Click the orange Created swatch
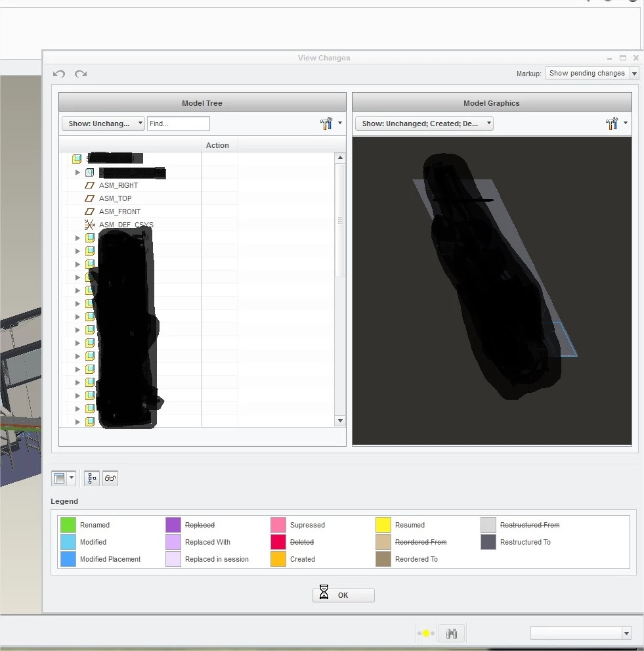Screen dimensions: 644x651 pyautogui.click(x=278, y=559)
